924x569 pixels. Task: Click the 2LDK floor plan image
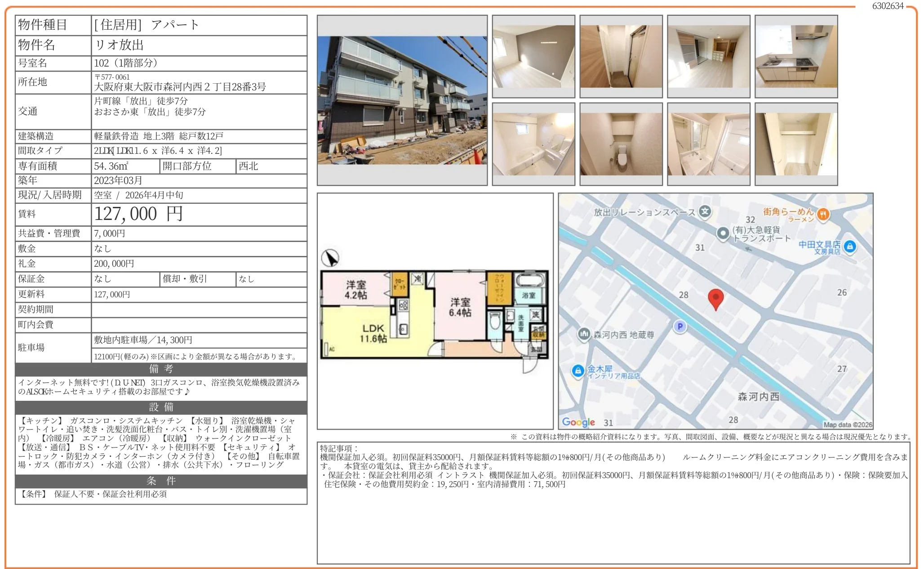pos(434,315)
